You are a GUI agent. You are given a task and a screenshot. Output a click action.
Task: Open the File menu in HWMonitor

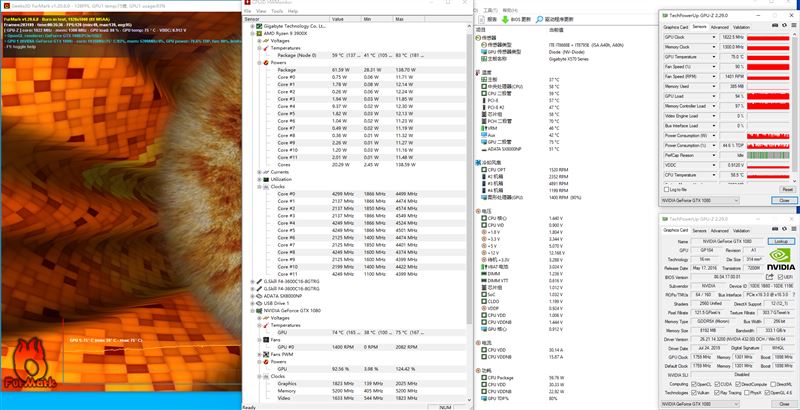click(x=247, y=11)
